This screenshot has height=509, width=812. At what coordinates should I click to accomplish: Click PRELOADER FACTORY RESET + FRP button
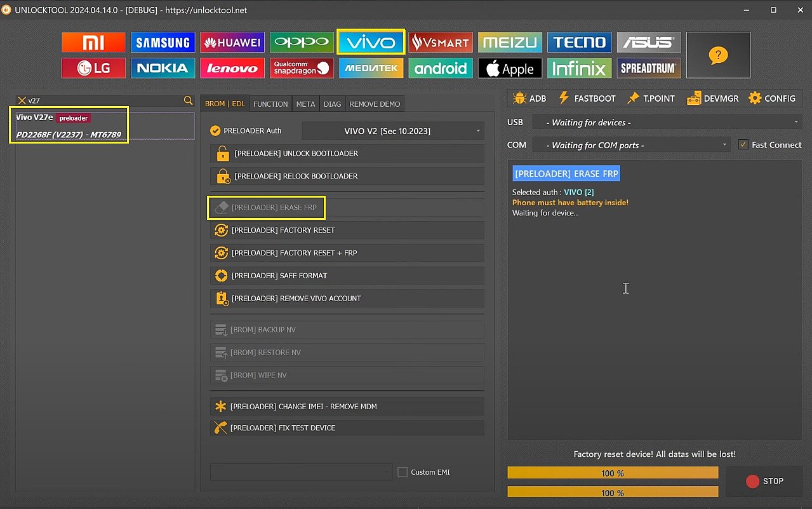347,253
